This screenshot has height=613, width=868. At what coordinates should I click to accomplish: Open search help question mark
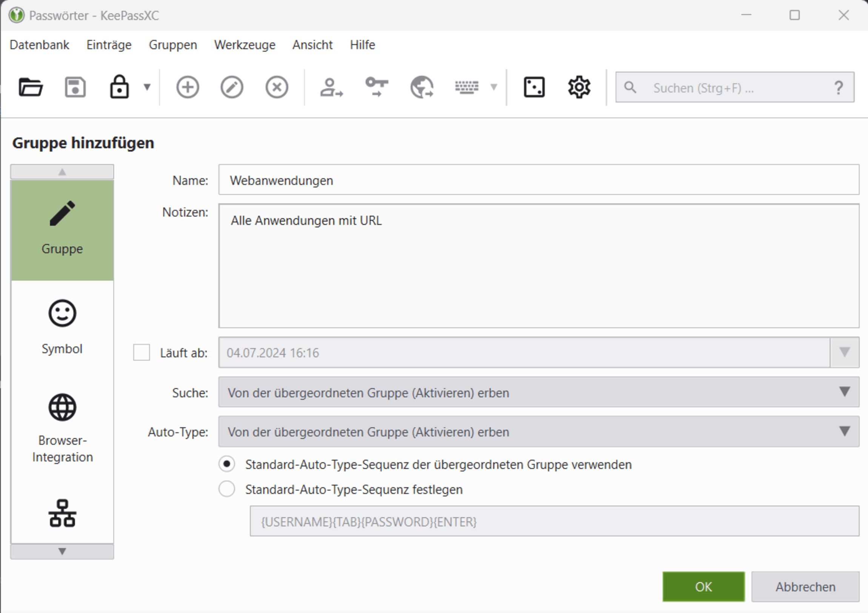click(839, 88)
